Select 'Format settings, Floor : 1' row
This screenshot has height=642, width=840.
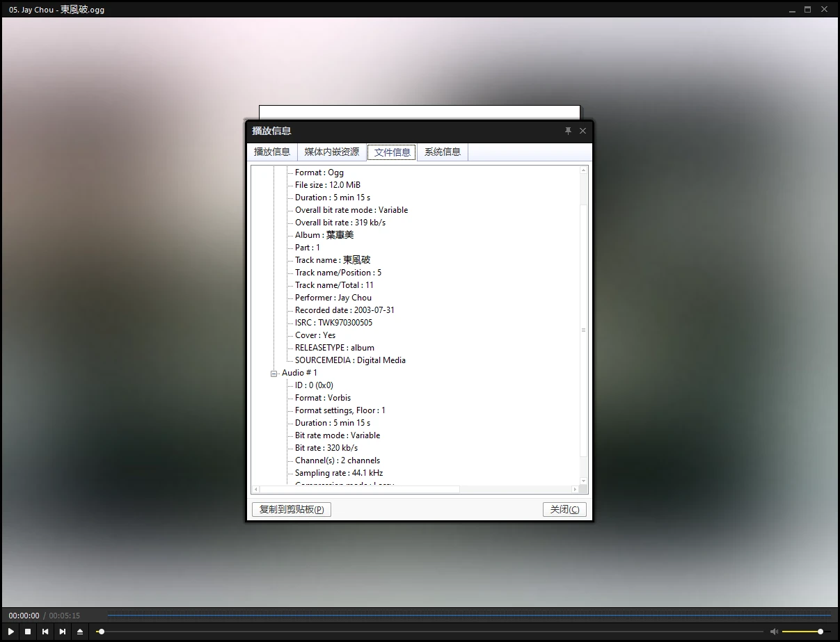point(340,410)
